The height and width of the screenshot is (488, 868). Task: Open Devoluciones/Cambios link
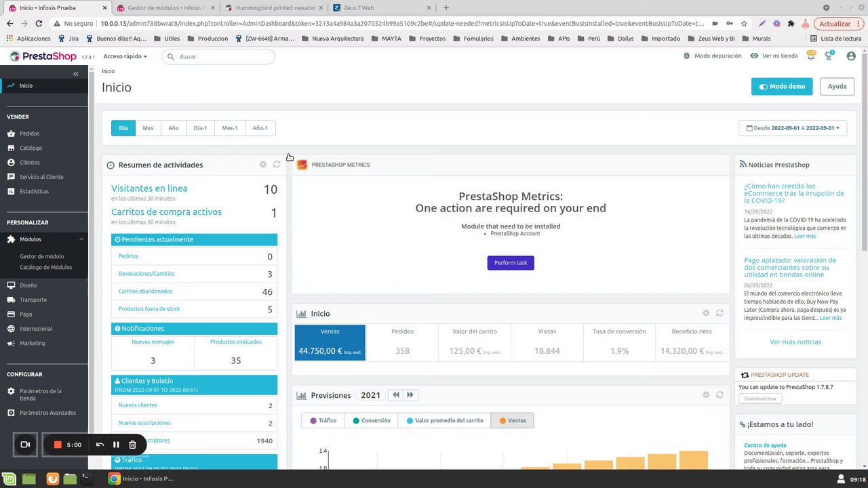click(146, 274)
